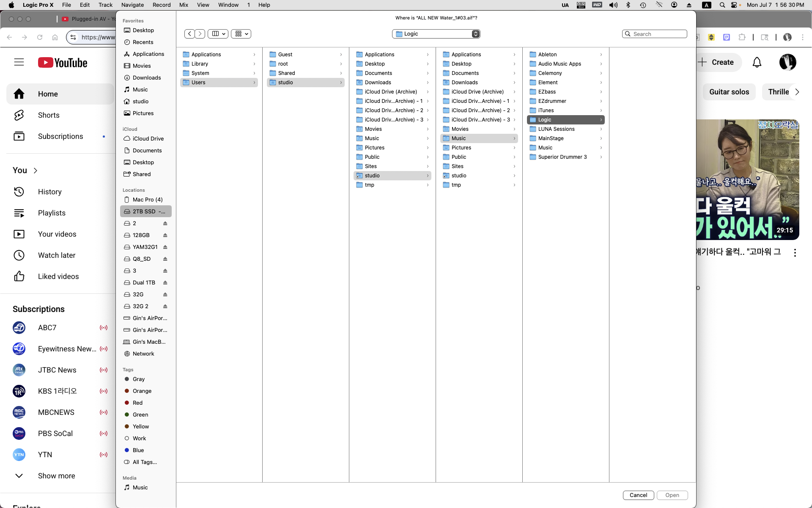This screenshot has height=508, width=812.
Task: Click the Spotlight search icon in menu bar
Action: click(x=722, y=5)
